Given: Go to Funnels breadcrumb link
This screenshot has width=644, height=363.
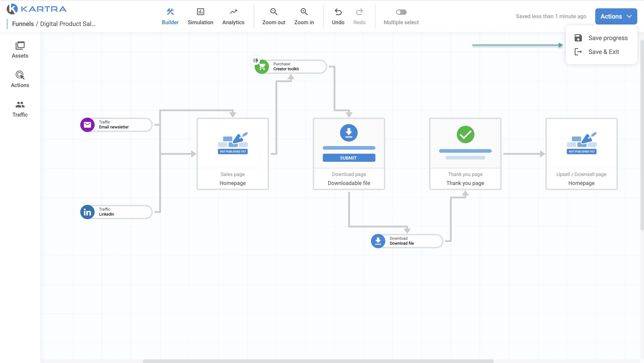Looking at the screenshot, I should [23, 24].
